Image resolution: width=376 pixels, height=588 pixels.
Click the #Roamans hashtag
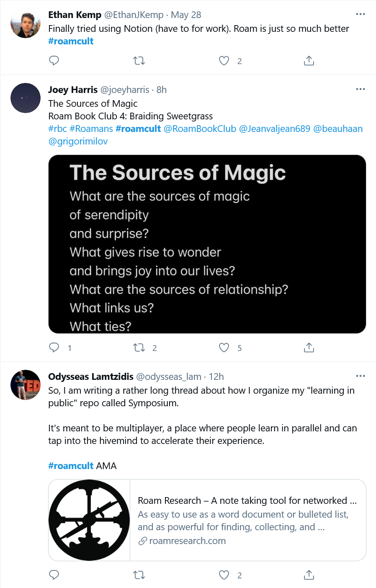91,129
